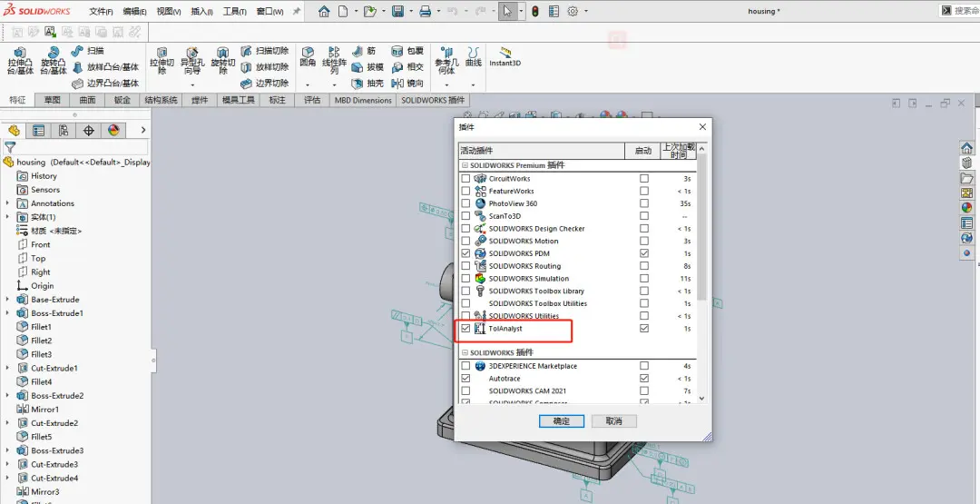
Task: Open 参考几何体 reference geometry
Action: pos(446,61)
